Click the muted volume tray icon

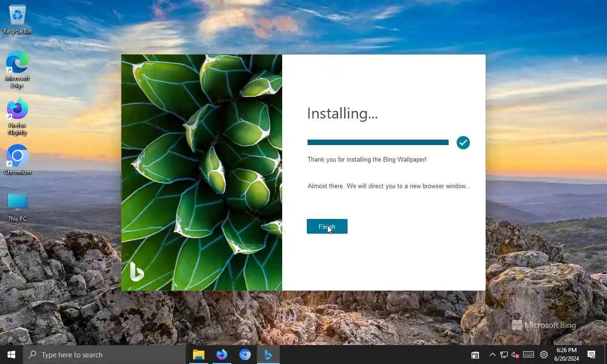(515, 355)
